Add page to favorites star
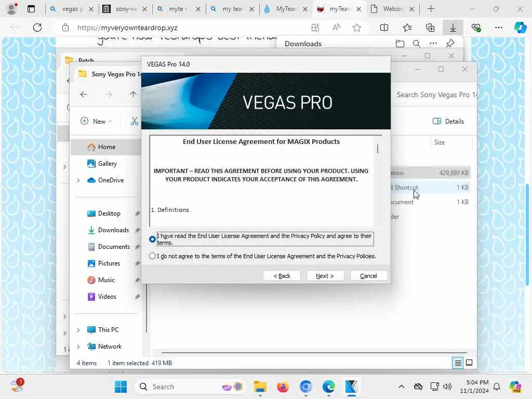The width and height of the screenshot is (532, 399). tap(356, 28)
